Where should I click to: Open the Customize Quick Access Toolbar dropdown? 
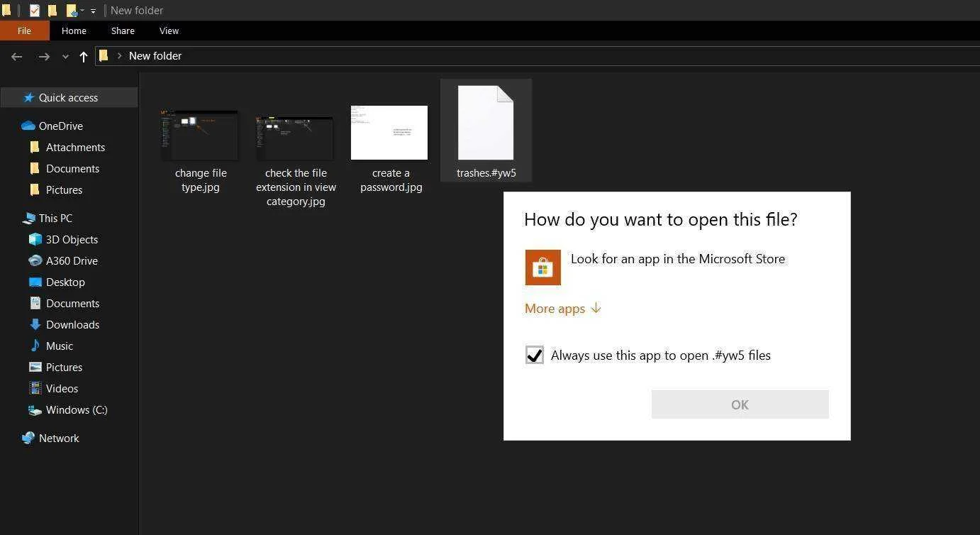(x=93, y=11)
